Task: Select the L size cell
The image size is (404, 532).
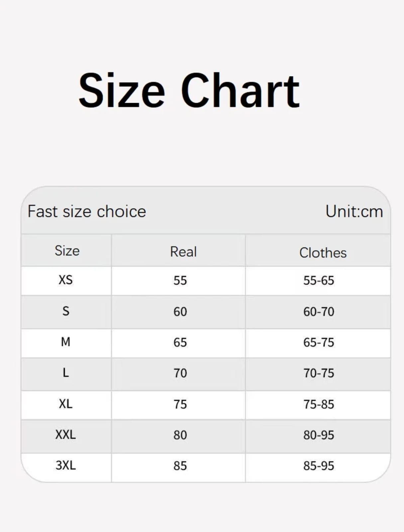Action: click(x=66, y=373)
